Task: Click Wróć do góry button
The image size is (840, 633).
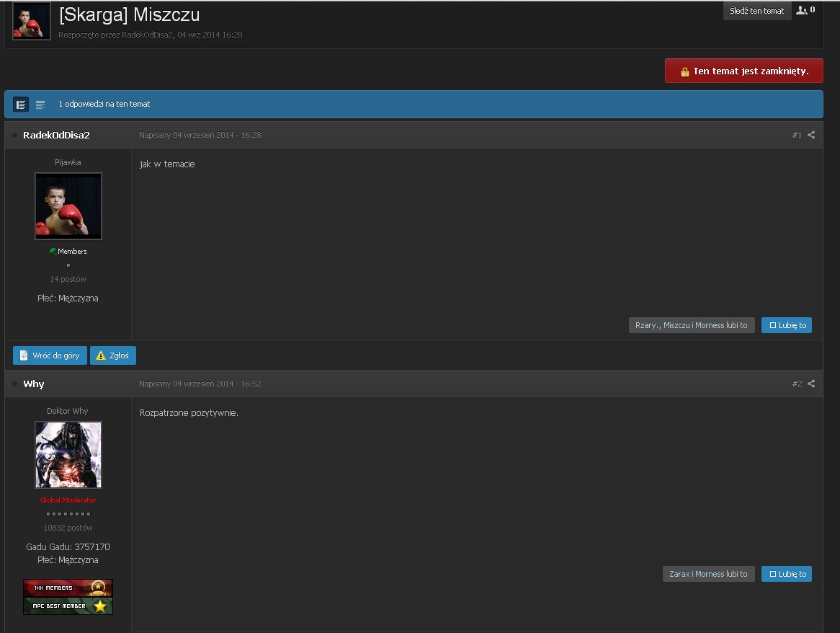Action: click(x=50, y=355)
